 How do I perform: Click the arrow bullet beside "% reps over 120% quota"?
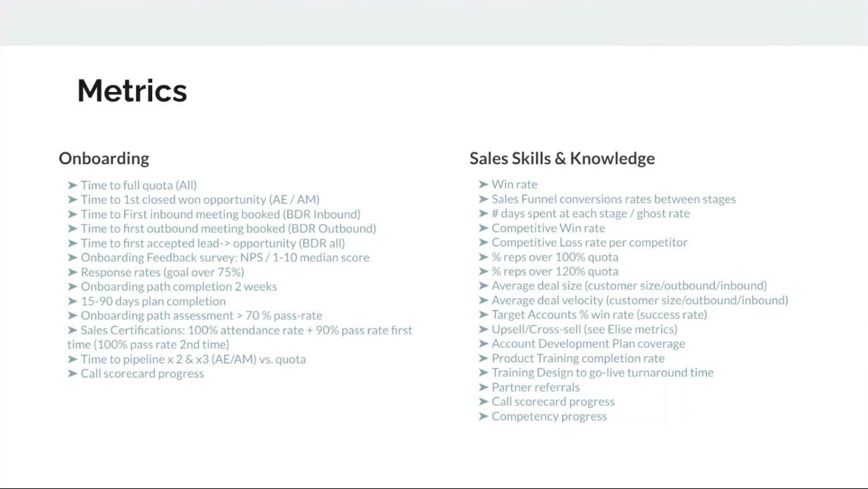pos(483,272)
